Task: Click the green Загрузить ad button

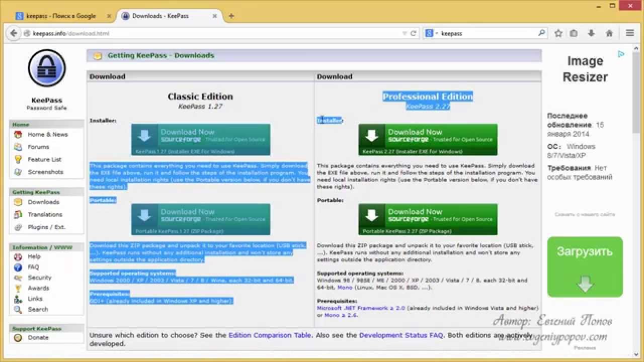Action: 585,267
